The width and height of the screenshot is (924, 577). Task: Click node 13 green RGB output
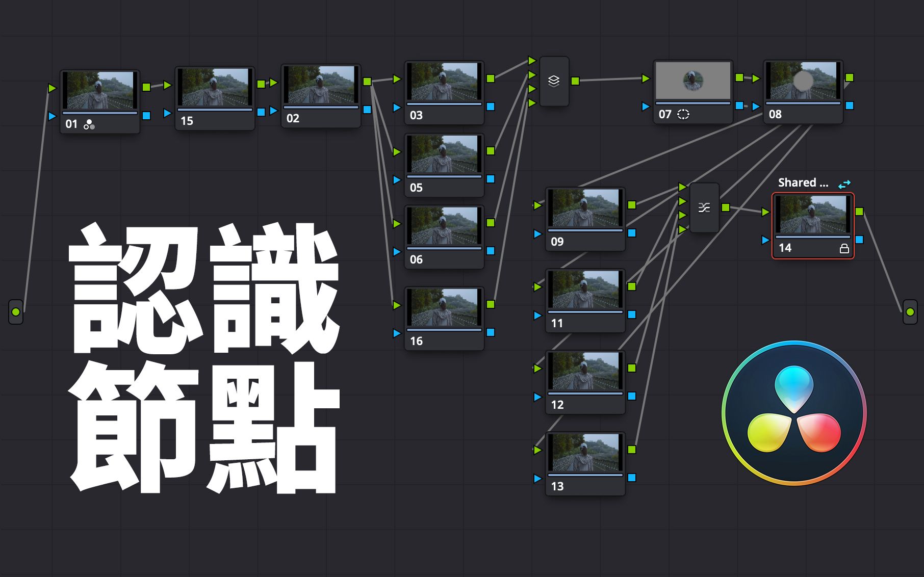point(632,450)
